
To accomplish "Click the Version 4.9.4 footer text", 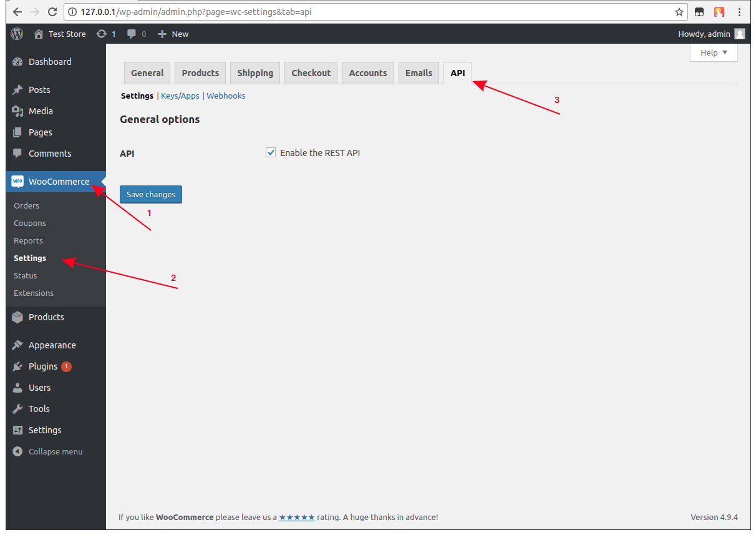I will pos(714,517).
